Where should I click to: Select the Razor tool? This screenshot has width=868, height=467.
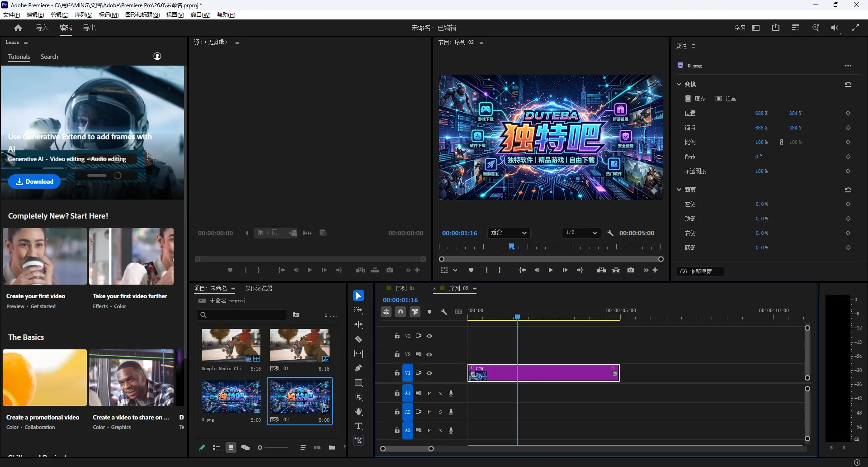click(359, 339)
